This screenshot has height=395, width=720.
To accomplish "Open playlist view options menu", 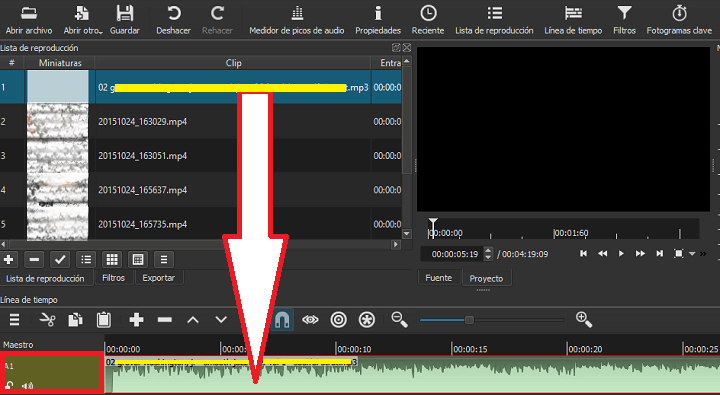I will pyautogui.click(x=164, y=260).
